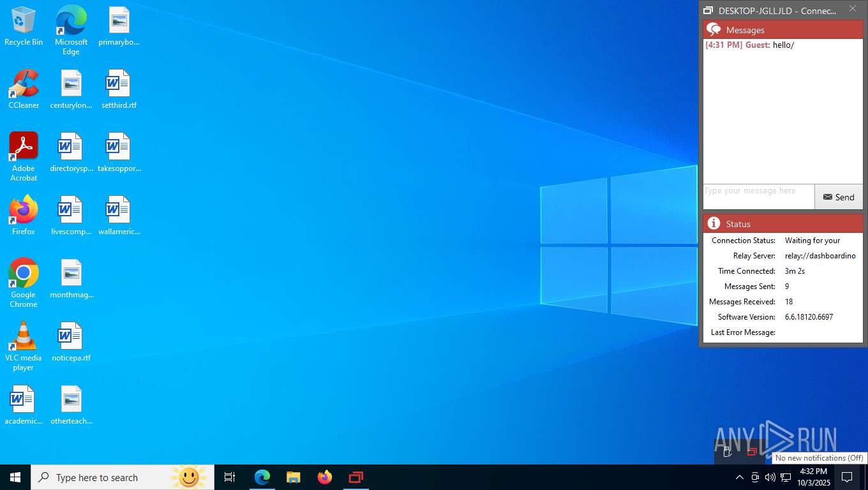868x490 pixels.
Task: Click the Meet Now tray icon
Action: click(755, 477)
